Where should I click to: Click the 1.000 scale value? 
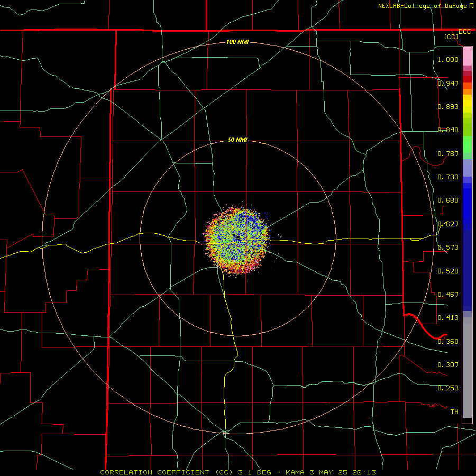448,59
